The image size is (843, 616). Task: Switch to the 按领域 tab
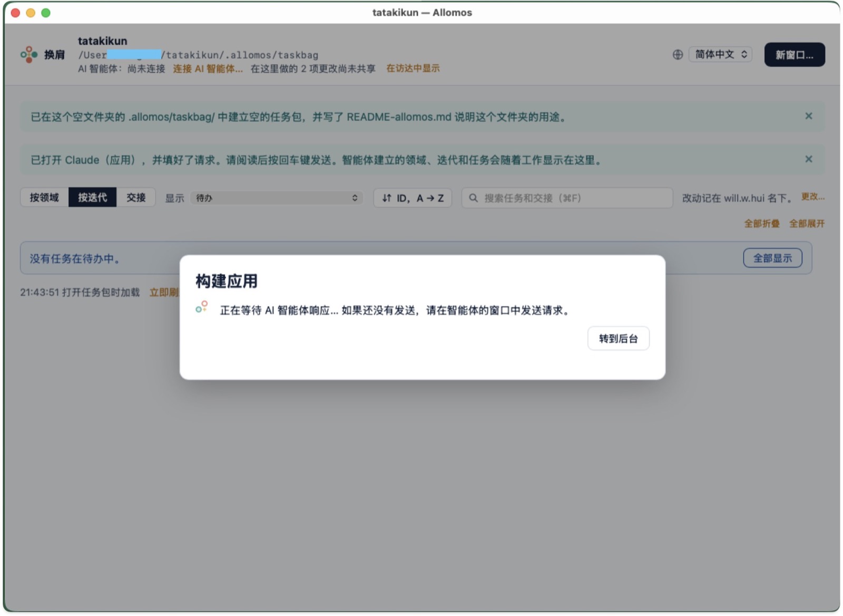(44, 197)
